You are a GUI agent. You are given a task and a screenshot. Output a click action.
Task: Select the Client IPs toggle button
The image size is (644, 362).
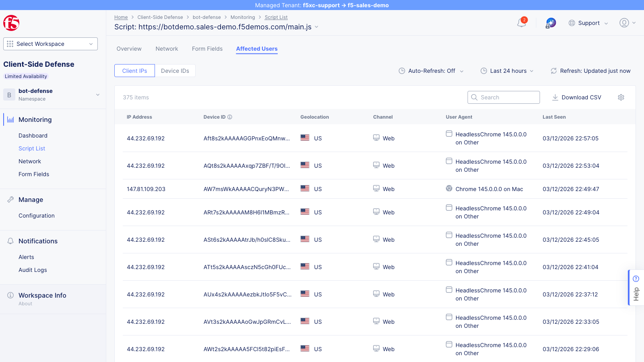(x=134, y=70)
